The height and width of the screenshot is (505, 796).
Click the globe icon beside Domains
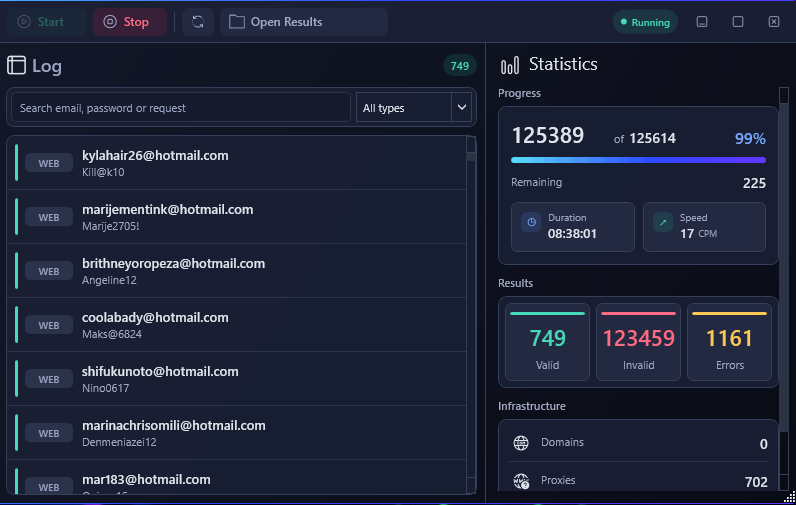[x=521, y=443]
